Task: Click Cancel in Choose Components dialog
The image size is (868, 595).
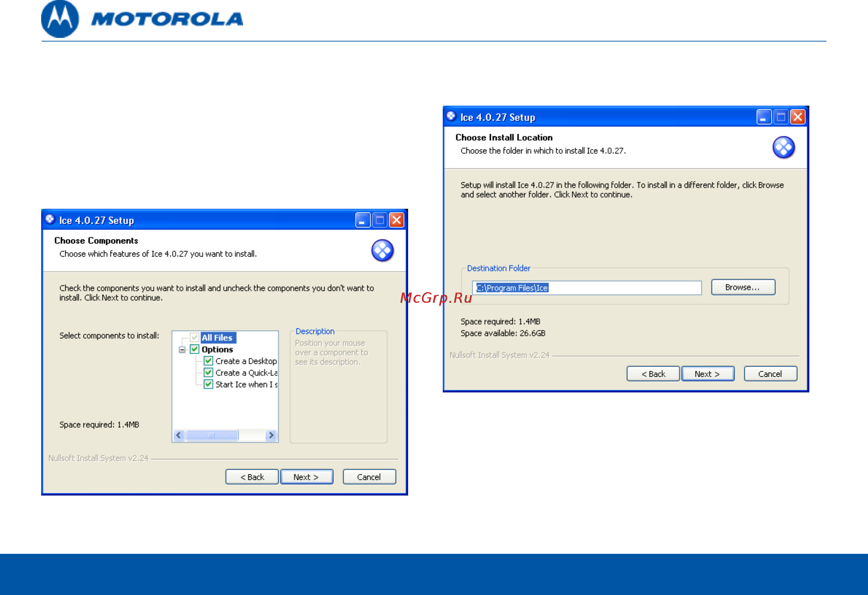Action: (370, 477)
